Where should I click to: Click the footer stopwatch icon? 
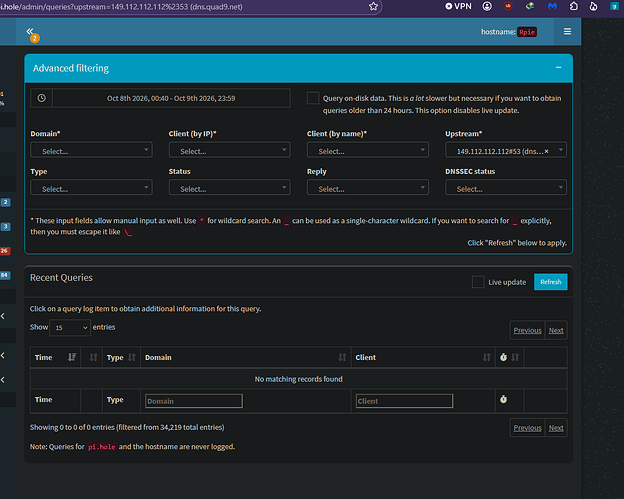click(x=503, y=399)
